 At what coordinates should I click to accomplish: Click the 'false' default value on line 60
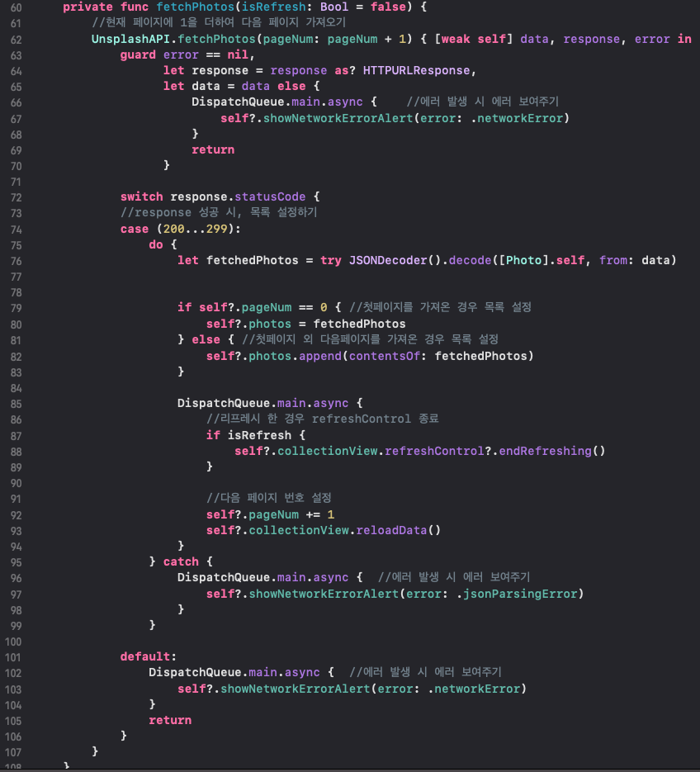[388, 7]
